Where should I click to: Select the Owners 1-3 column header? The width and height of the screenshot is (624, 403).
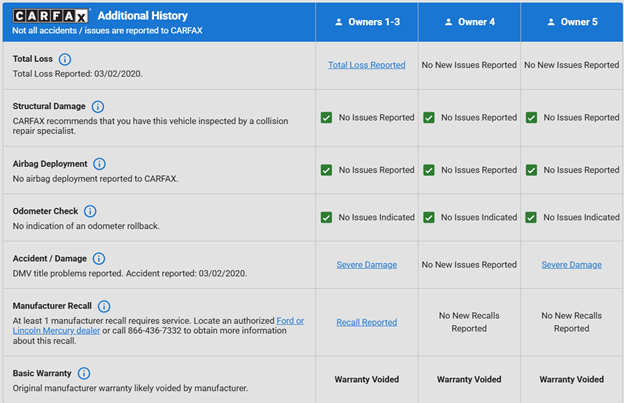coord(367,22)
